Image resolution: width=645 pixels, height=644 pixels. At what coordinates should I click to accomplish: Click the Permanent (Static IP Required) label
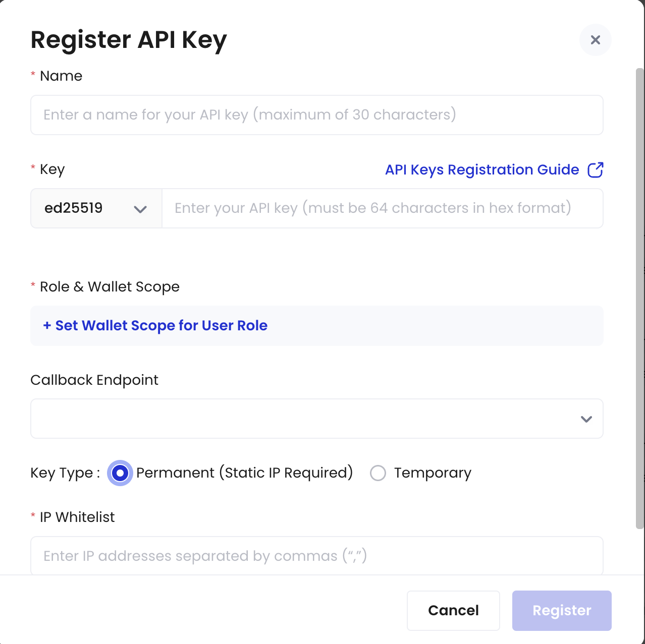244,473
